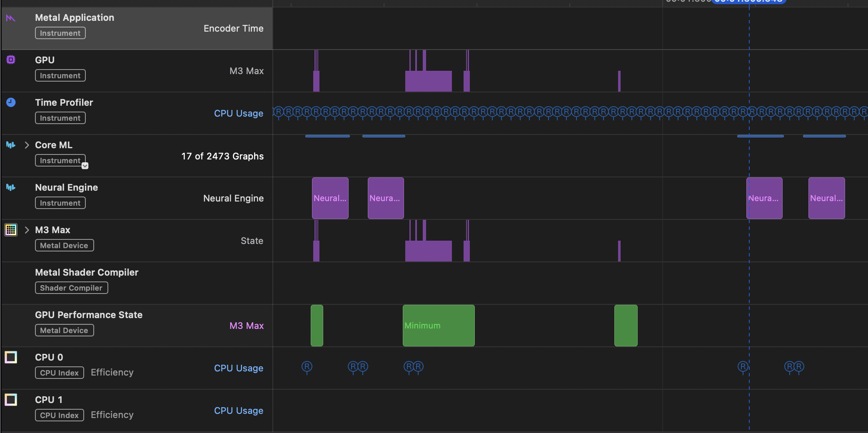Image resolution: width=868 pixels, height=433 pixels.
Task: Click the green Minimum performance state block
Action: pyautogui.click(x=438, y=326)
